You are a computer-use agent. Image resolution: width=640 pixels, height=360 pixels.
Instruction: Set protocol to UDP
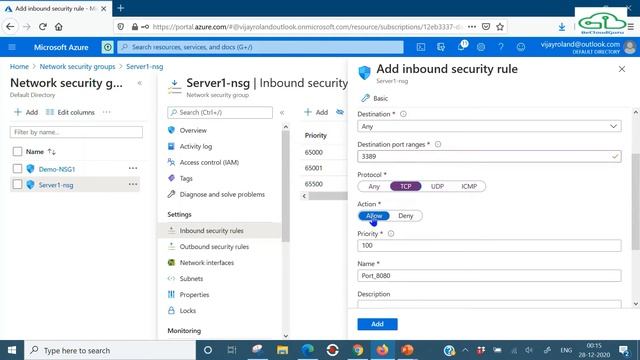(437, 186)
